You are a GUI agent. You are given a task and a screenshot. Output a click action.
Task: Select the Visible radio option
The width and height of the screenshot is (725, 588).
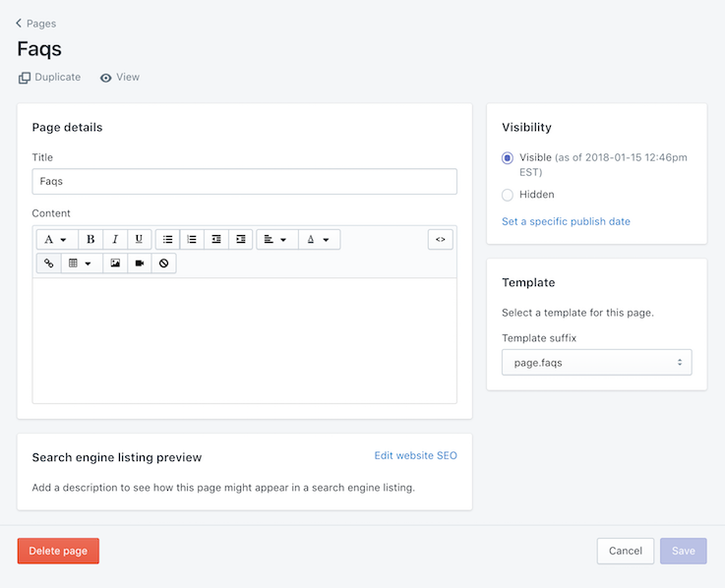[x=508, y=157]
